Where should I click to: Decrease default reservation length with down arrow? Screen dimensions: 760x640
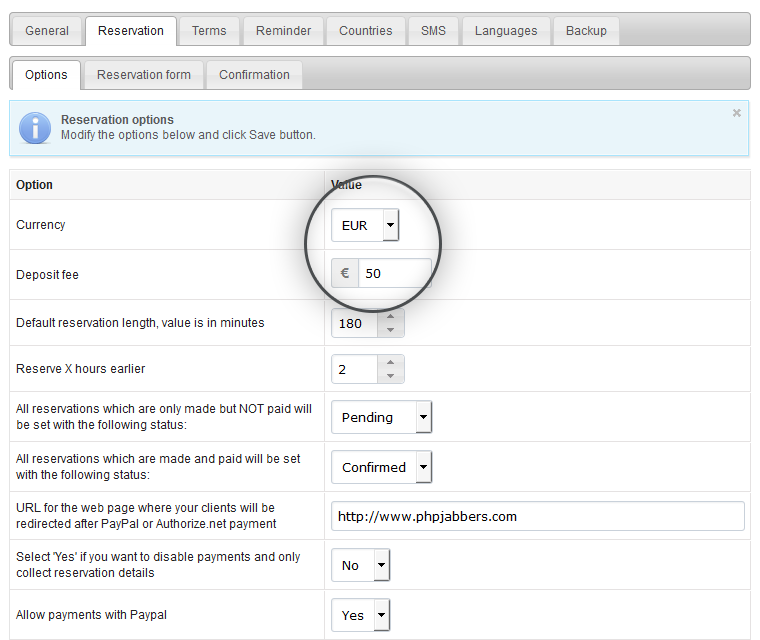390,330
